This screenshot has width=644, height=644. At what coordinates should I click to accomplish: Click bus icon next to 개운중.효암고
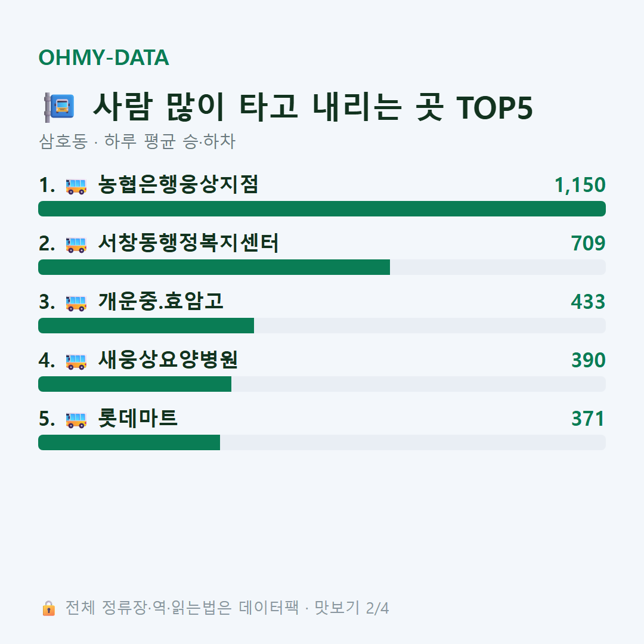[x=76, y=303]
